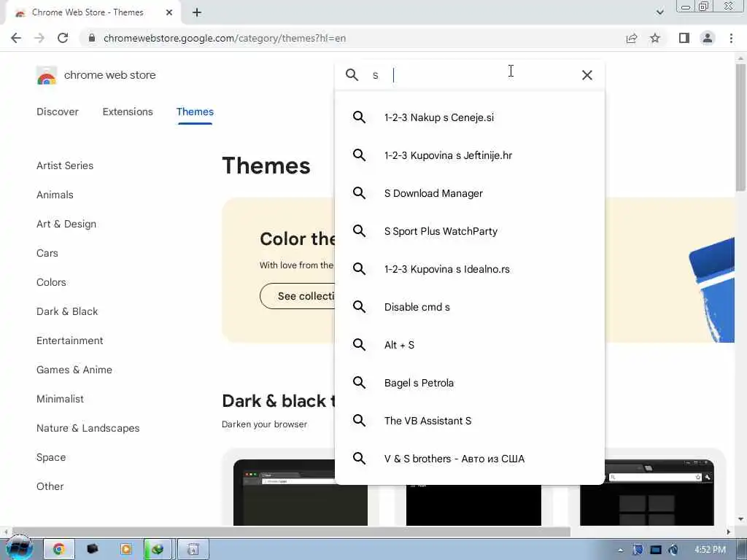The height and width of the screenshot is (560, 747).
Task: Open the media player taskbar icon
Action: coord(125,550)
